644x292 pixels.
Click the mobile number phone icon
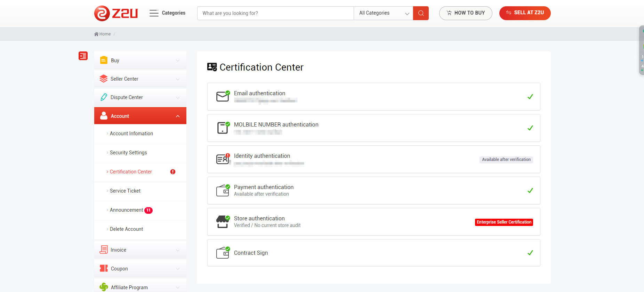click(x=223, y=128)
